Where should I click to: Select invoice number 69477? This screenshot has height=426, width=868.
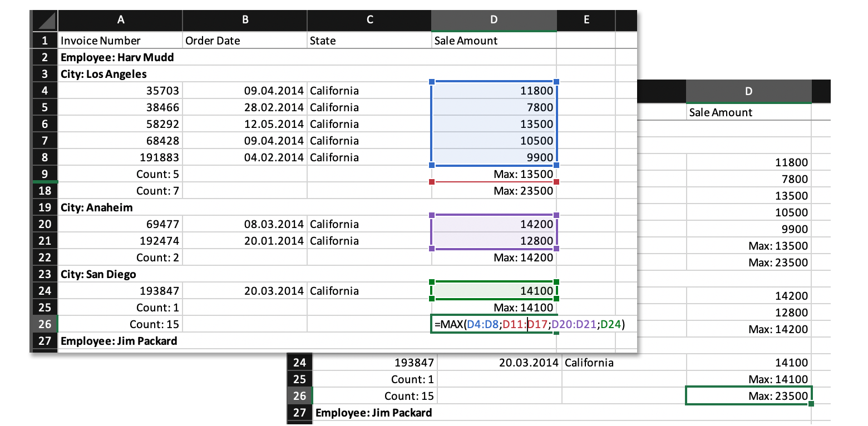coord(120,224)
